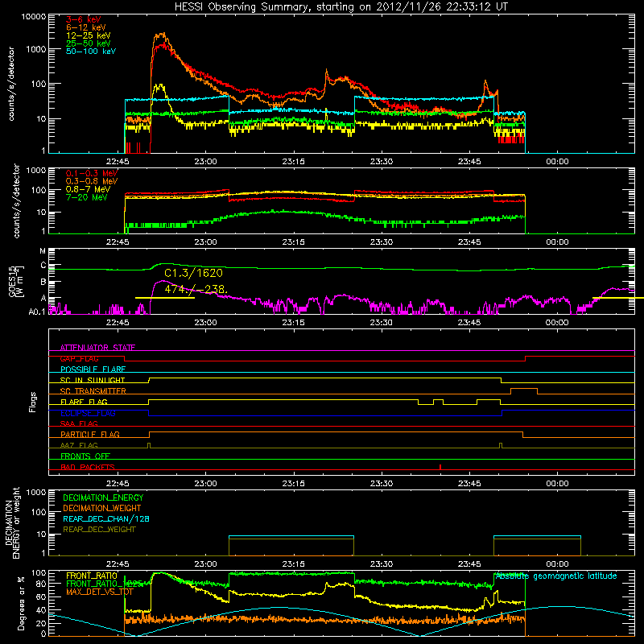Click the DECIMATION_WEIGHT legend label

pos(102,508)
